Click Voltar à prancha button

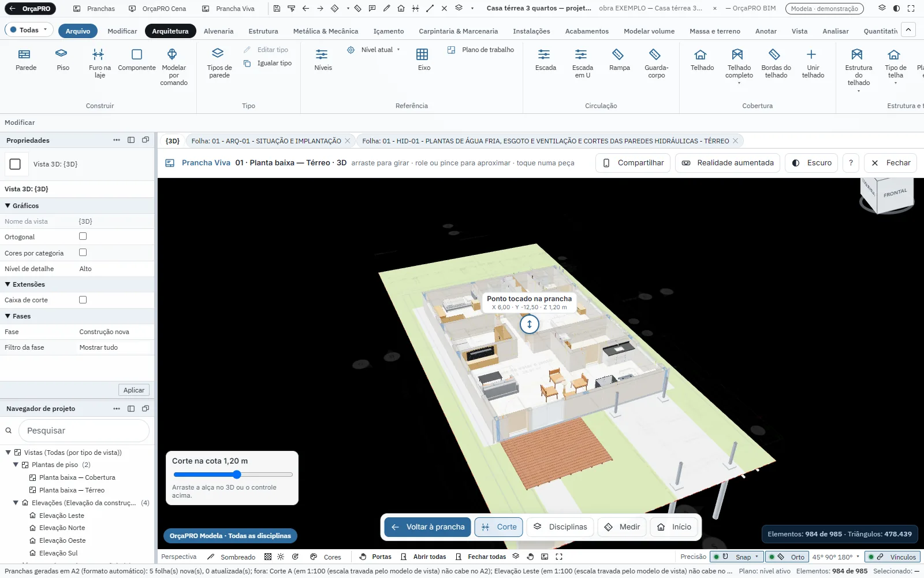[x=428, y=527]
